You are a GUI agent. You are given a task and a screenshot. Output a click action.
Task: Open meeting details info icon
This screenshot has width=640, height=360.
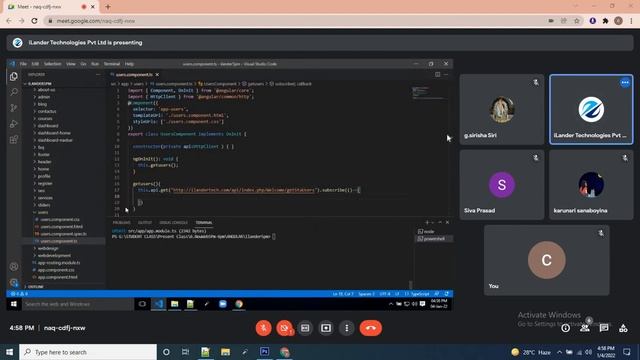point(565,328)
